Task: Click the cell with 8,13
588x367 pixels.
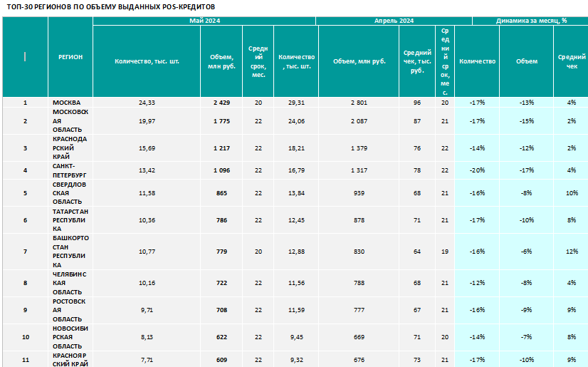Action: click(x=147, y=337)
